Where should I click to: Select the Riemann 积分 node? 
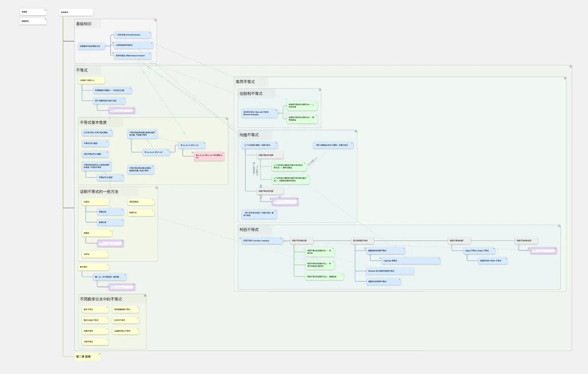[x=390, y=271]
